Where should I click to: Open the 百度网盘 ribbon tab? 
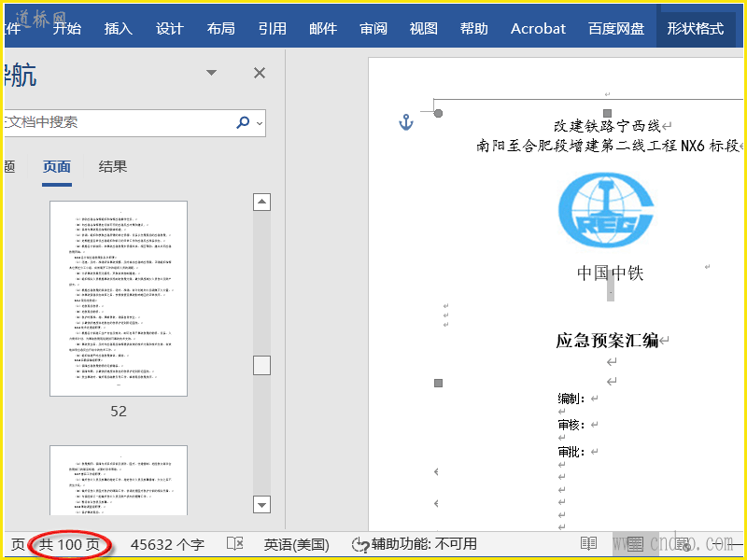click(x=616, y=29)
